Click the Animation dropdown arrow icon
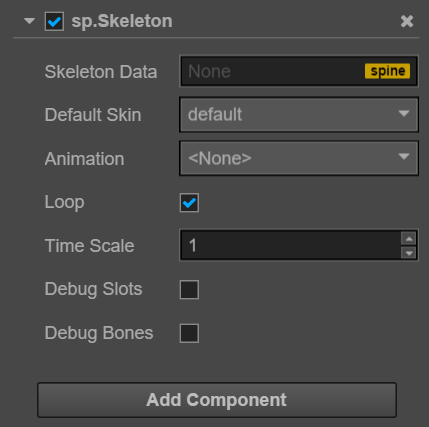The width and height of the screenshot is (429, 427). click(x=404, y=157)
